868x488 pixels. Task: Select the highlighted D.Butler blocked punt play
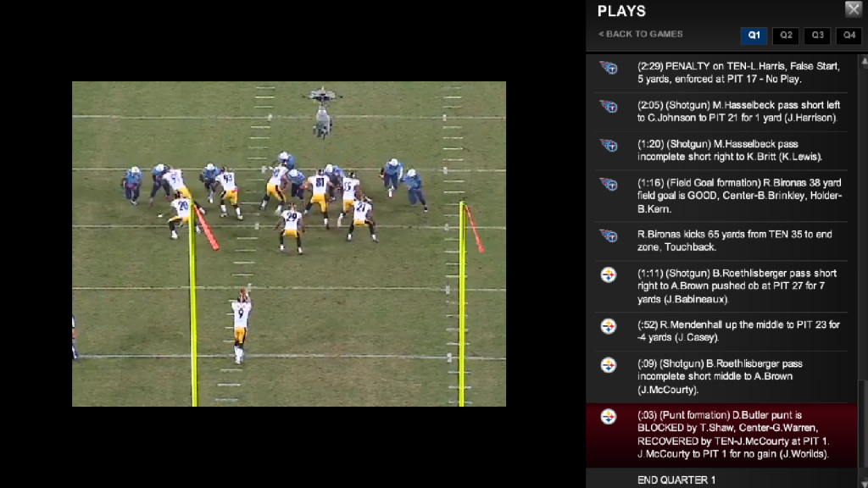pos(733,435)
